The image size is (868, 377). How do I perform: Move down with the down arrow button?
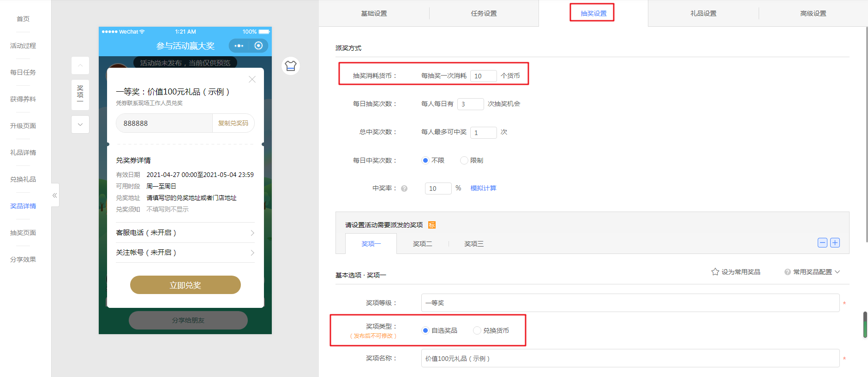pyautogui.click(x=80, y=124)
